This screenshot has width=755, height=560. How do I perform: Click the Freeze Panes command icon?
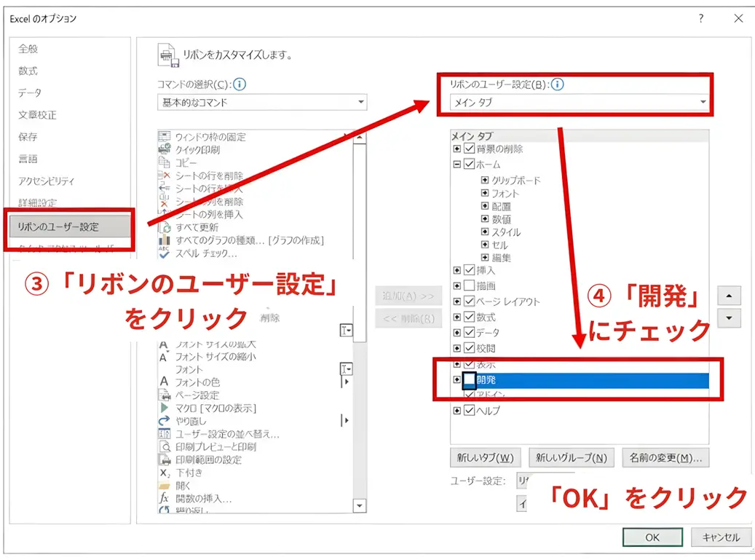pos(165,137)
